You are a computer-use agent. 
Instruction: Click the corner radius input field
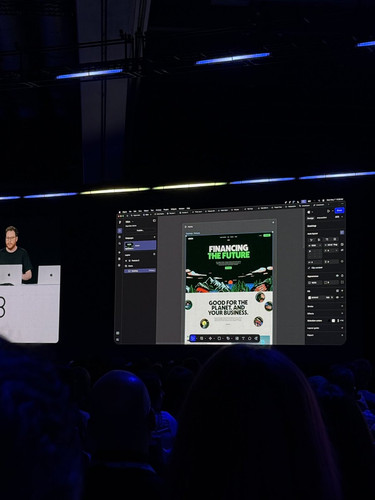pyautogui.click(x=330, y=282)
